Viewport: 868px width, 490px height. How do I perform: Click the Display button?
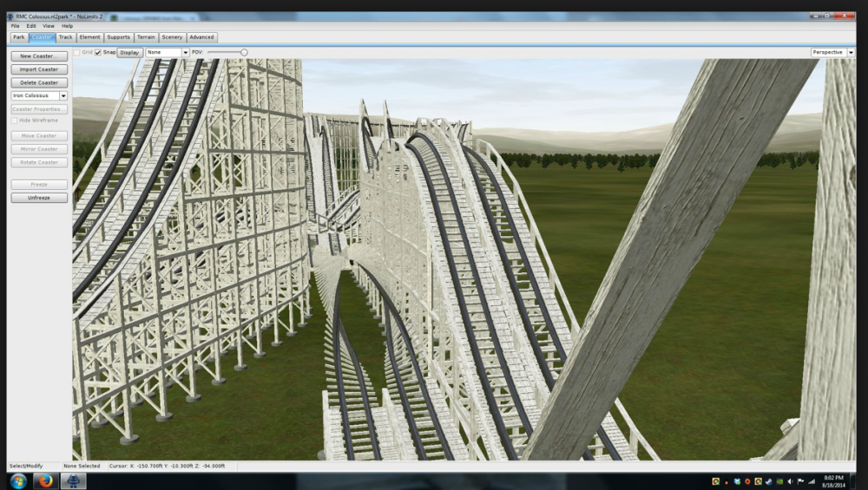[x=129, y=52]
